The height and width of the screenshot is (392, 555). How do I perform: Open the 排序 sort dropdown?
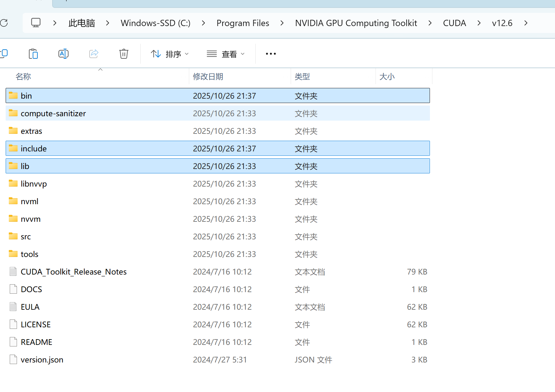(x=170, y=54)
